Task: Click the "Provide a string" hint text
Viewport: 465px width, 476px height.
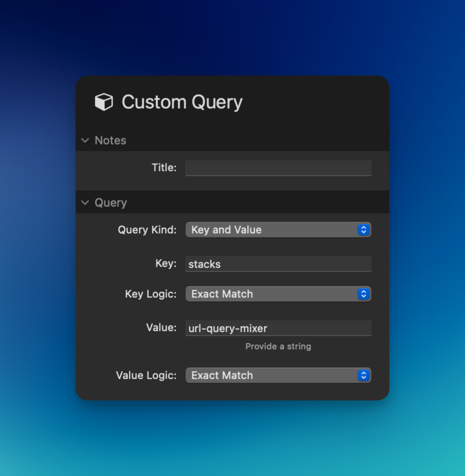Action: pos(278,346)
